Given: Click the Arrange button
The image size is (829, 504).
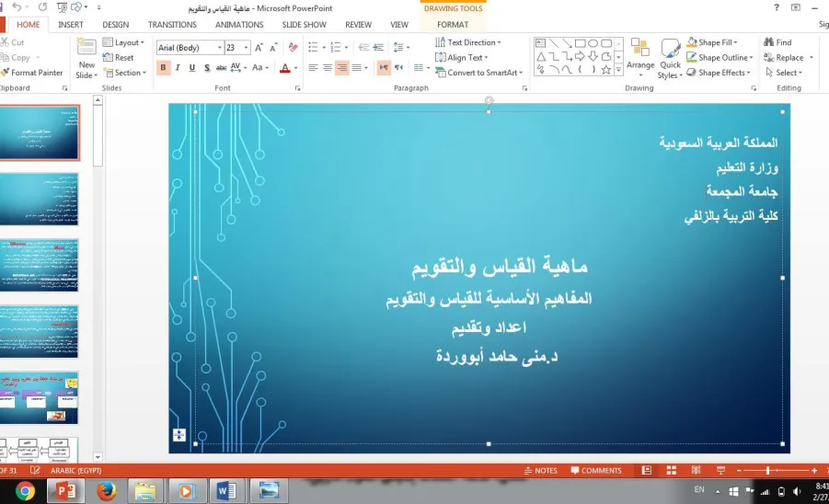Looking at the screenshot, I should tap(640, 59).
